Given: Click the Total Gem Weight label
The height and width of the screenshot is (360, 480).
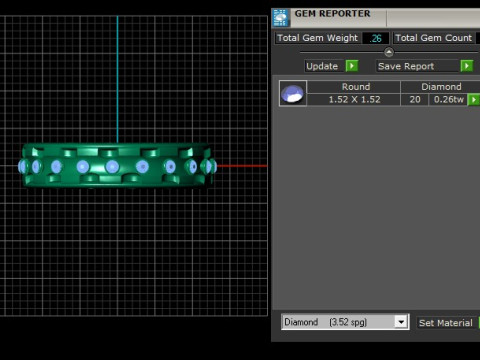Looking at the screenshot, I should (317, 38).
